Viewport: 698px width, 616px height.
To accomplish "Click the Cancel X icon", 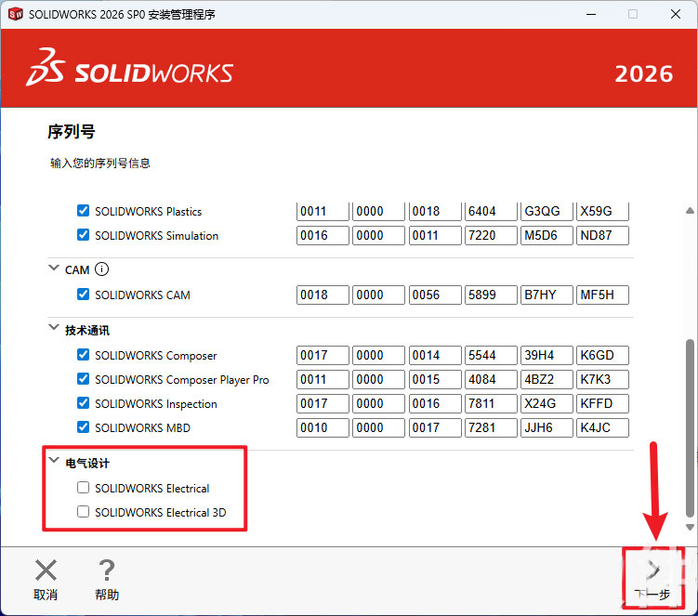I will [x=46, y=570].
